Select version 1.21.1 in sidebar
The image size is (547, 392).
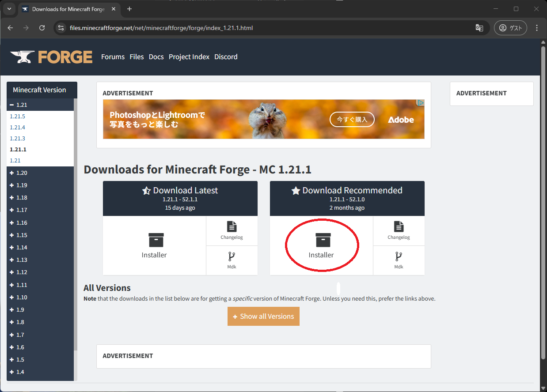pyautogui.click(x=18, y=150)
